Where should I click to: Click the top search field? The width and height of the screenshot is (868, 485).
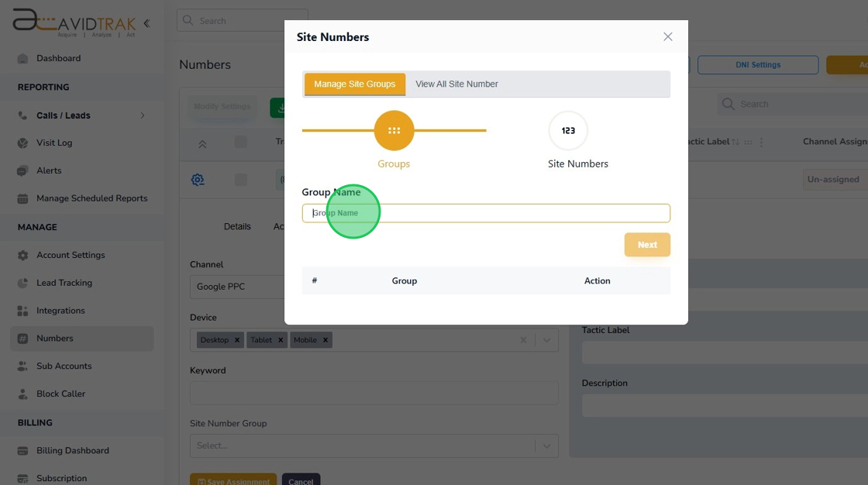tap(242, 20)
